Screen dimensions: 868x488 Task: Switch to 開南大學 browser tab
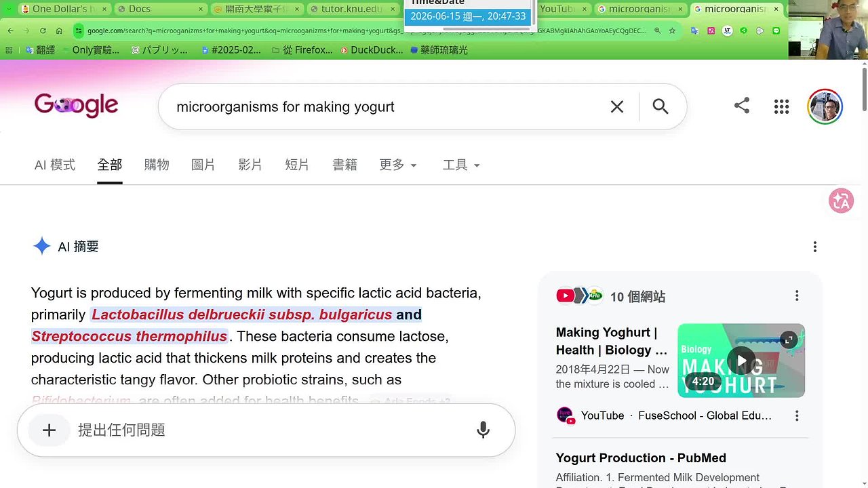click(256, 9)
